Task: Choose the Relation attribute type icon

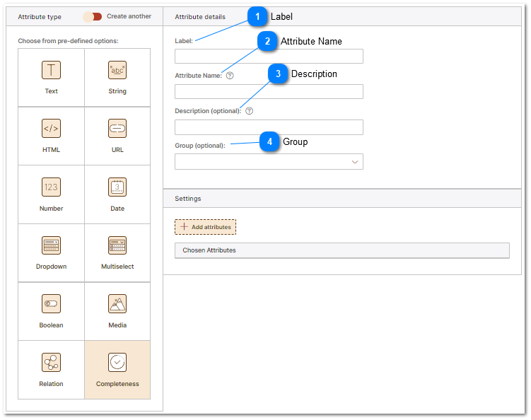Action: (51, 363)
